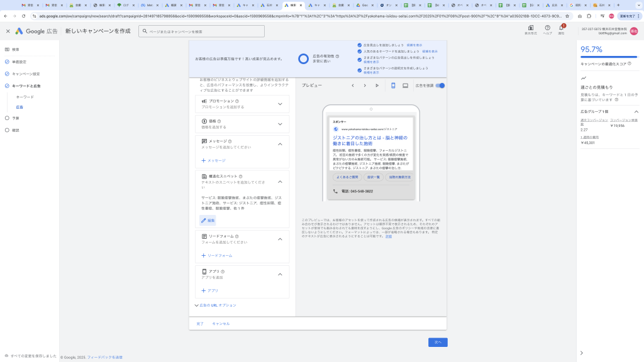Go to キャンペーン設定 in sidebar
644x362 pixels.
tap(26, 74)
